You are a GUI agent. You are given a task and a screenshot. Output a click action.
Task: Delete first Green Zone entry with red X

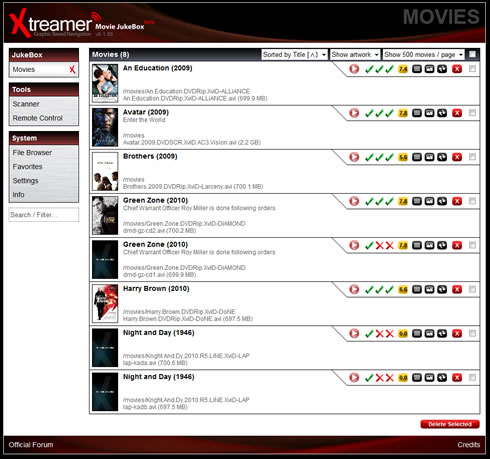click(x=457, y=201)
